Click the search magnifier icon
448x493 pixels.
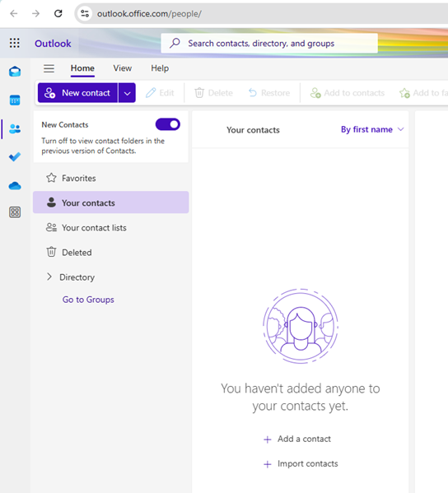click(x=175, y=43)
